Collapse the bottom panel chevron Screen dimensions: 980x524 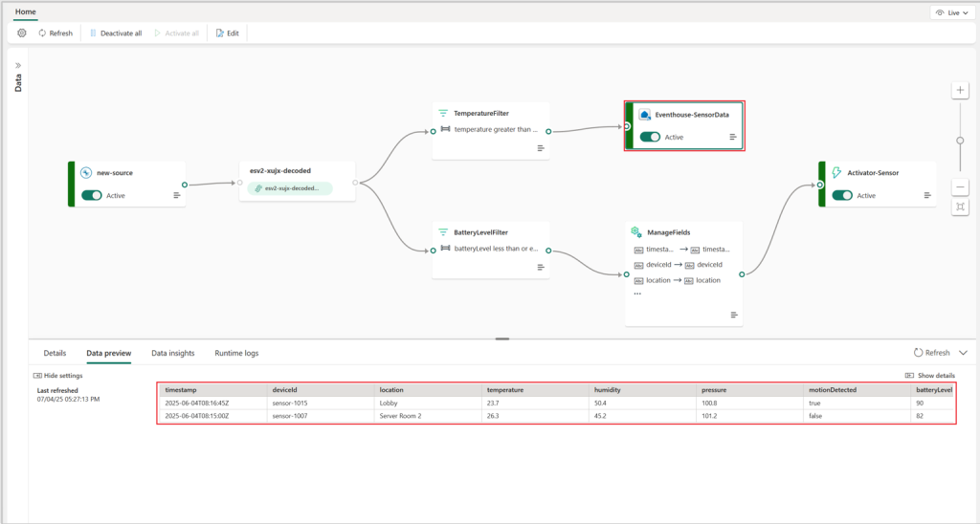[963, 353]
